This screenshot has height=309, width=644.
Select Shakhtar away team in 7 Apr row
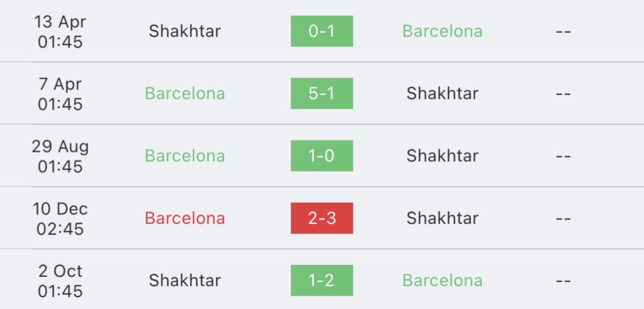[x=442, y=93]
